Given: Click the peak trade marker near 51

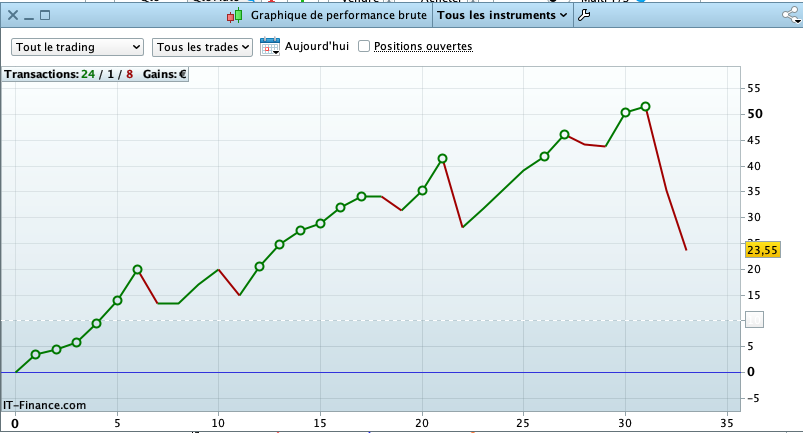Looking at the screenshot, I should (x=645, y=106).
